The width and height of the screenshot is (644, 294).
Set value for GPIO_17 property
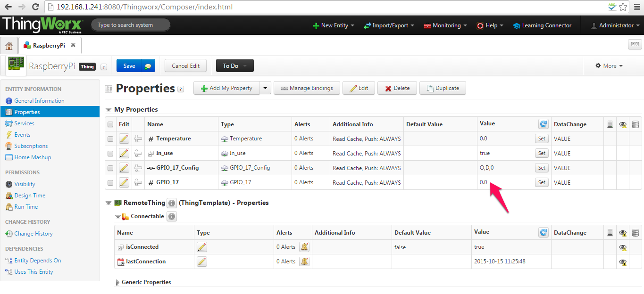(x=542, y=182)
